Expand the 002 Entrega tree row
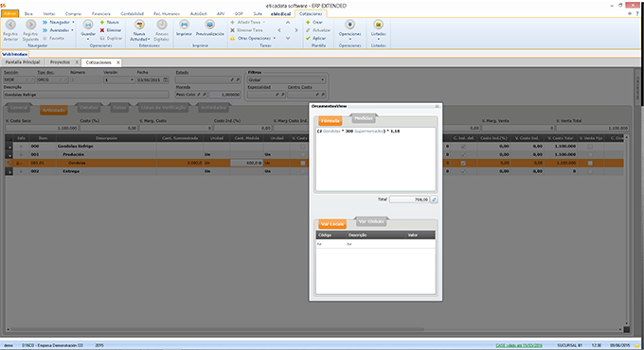The width and height of the screenshot is (644, 350). [x=9, y=171]
